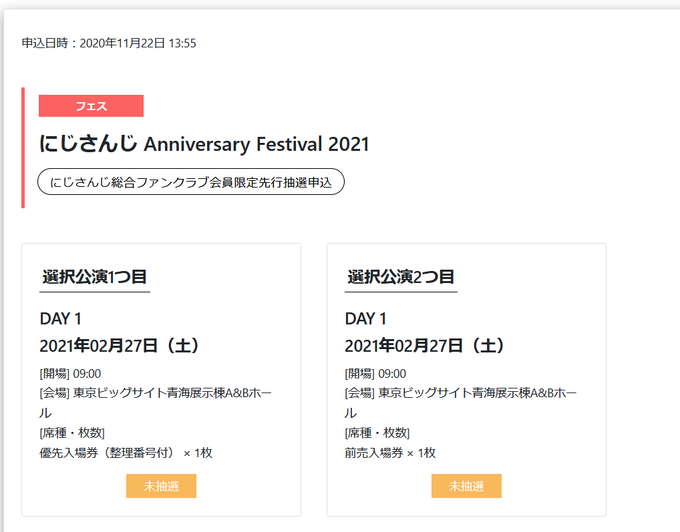
Task: Click the 申込日時 2020年11月22日 timestamp text
Action: [109, 43]
